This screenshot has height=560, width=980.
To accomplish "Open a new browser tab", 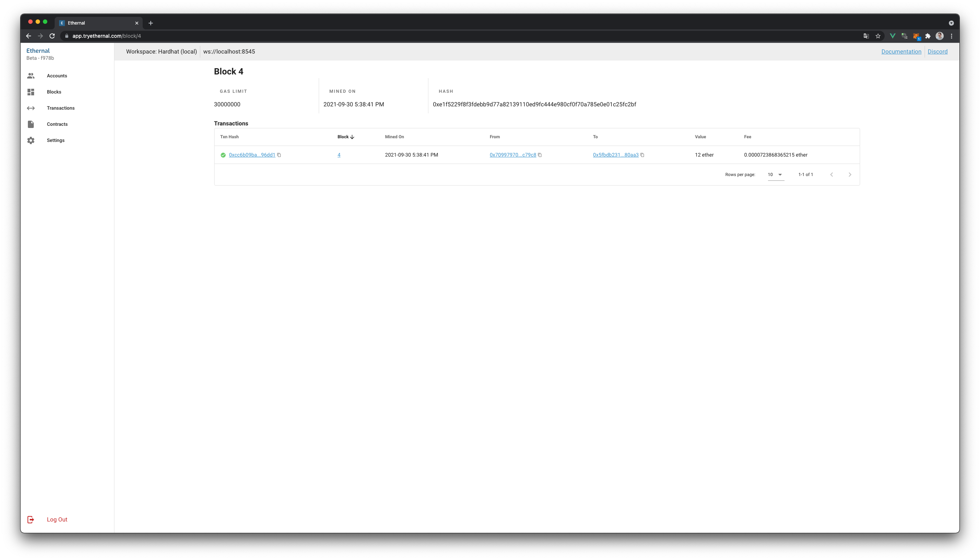I will (x=151, y=23).
